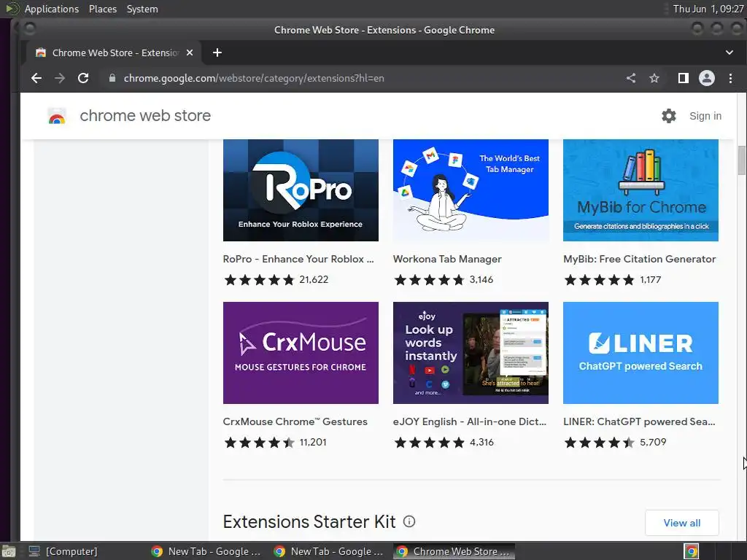Click Workona Tab Manager title
Image resolution: width=747 pixels, height=560 pixels.
tap(447, 259)
